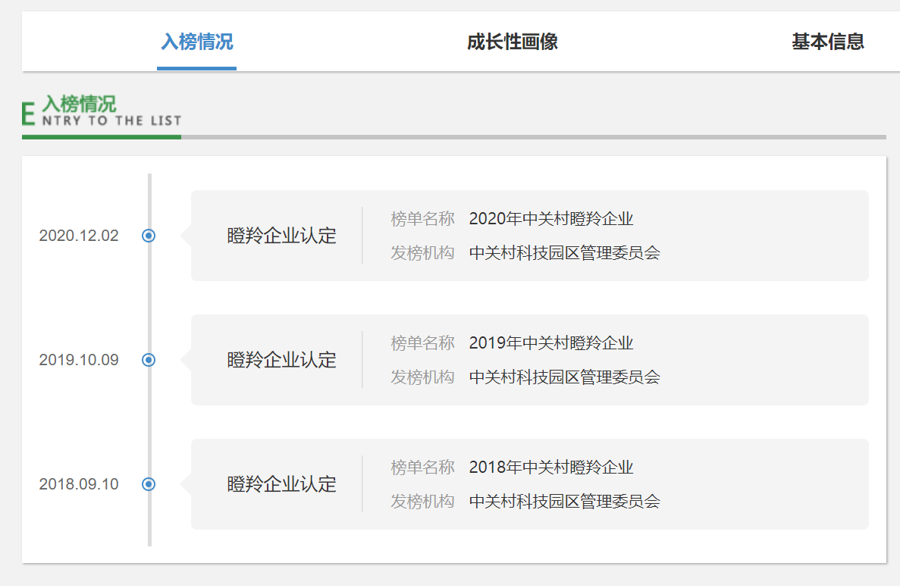
Task: Open the 2020年中关村瞪羚企业 list link
Action: click(x=551, y=218)
